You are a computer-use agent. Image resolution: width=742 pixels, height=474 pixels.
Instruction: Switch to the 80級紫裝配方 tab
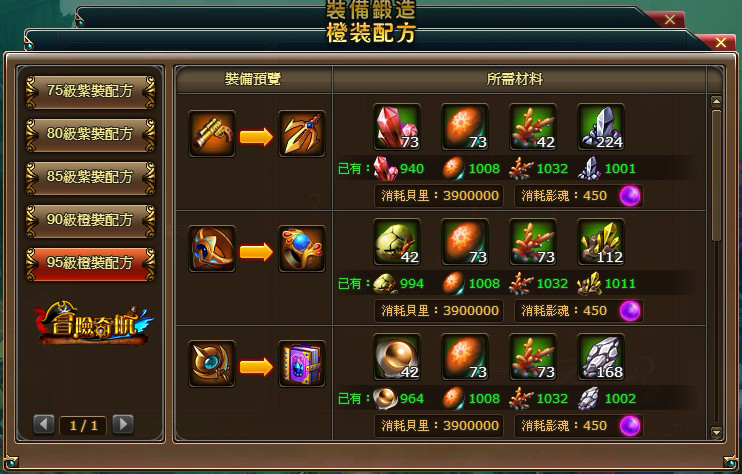[90, 134]
